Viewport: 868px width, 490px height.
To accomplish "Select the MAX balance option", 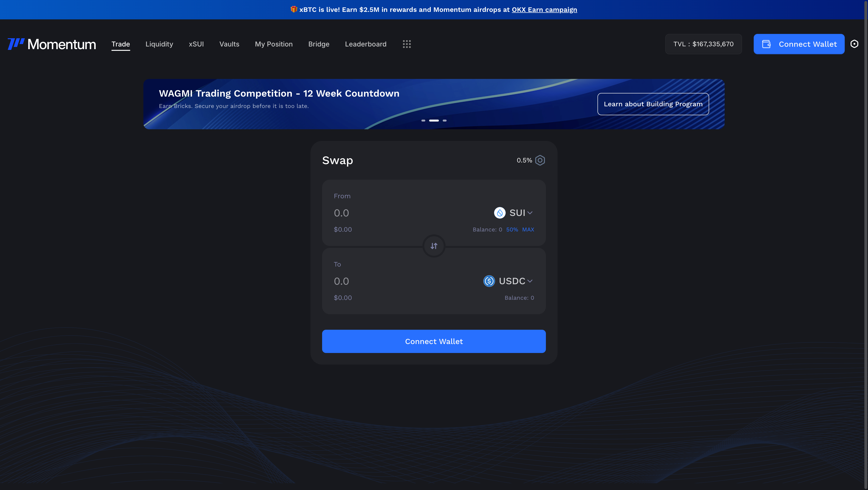I will pyautogui.click(x=528, y=230).
